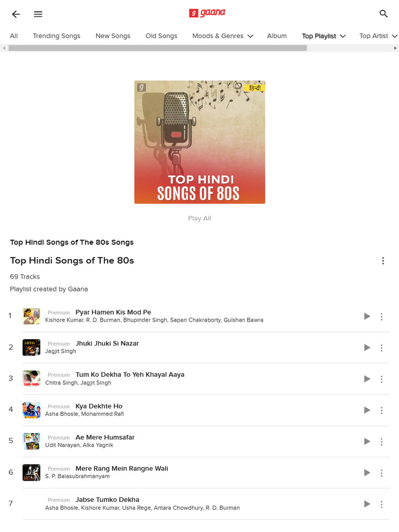Screen dimensions: 399x532
Task: Open more options for Tum Ko Dekha song
Action: (382, 379)
